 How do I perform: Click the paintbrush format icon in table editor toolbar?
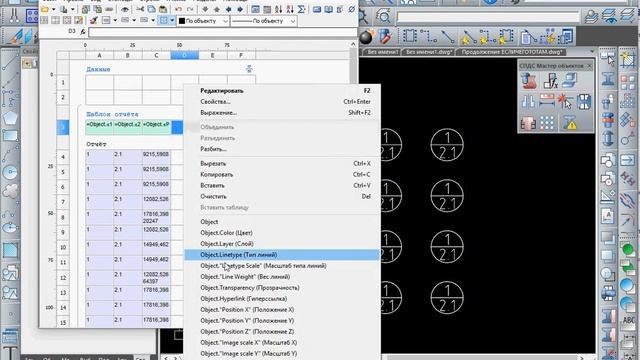[x=93, y=20]
